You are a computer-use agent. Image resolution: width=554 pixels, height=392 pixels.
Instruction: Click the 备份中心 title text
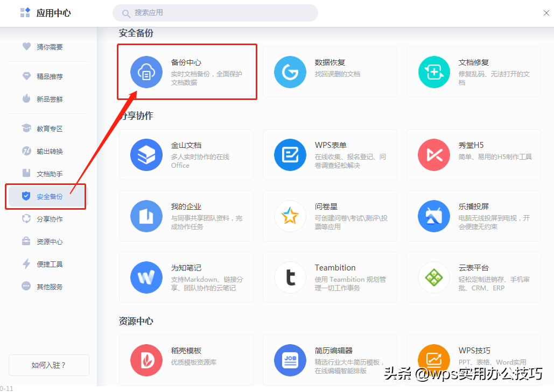(186, 62)
